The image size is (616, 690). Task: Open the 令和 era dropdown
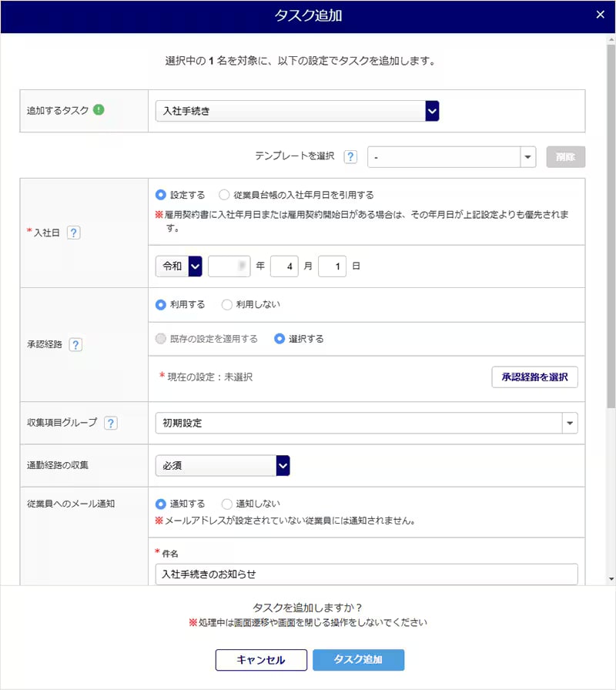pyautogui.click(x=179, y=266)
